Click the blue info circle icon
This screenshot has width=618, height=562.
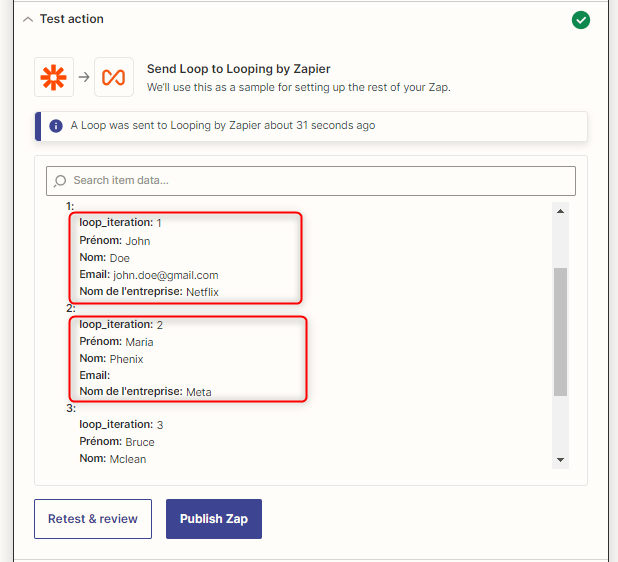[x=56, y=126]
